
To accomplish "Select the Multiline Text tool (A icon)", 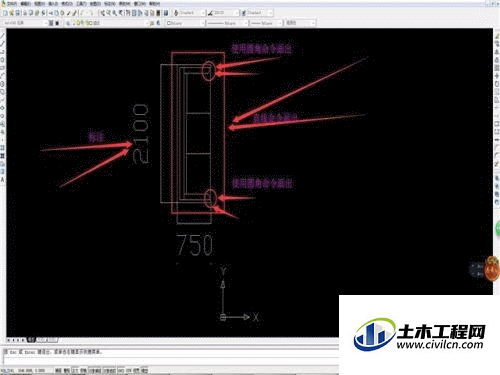I will 2,180.
